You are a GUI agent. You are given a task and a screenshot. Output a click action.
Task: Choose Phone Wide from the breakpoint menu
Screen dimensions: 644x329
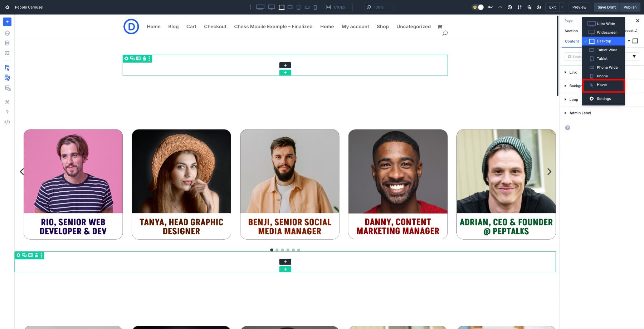coord(604,67)
